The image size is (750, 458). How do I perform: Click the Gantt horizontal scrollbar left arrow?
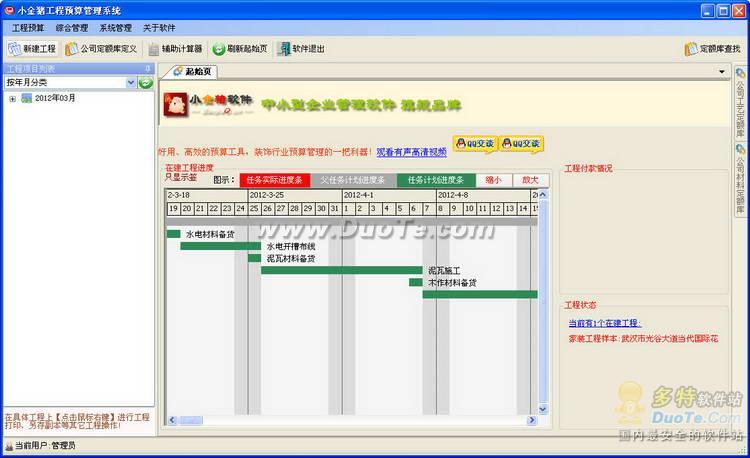[172, 420]
